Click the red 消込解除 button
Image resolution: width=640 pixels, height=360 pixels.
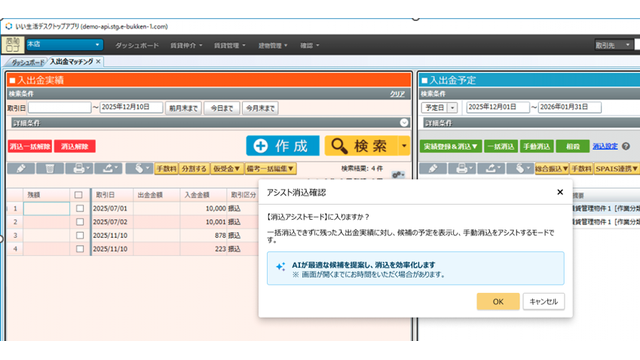[75, 146]
